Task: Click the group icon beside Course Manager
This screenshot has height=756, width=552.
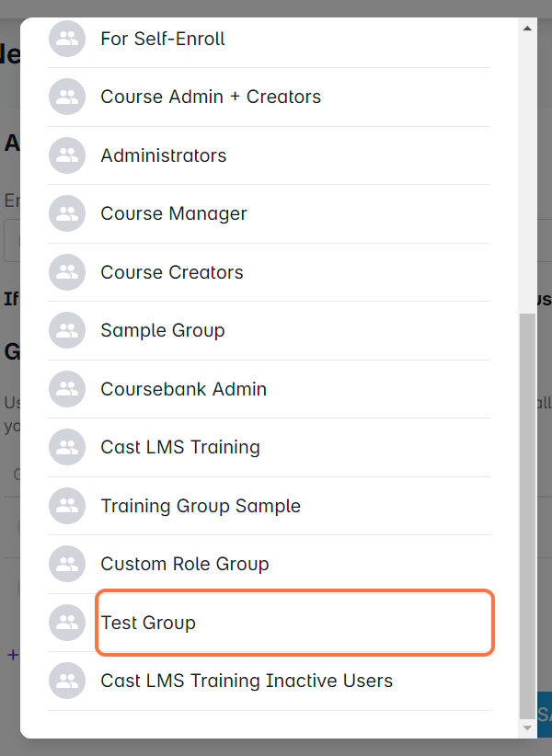Action: pyautogui.click(x=66, y=213)
